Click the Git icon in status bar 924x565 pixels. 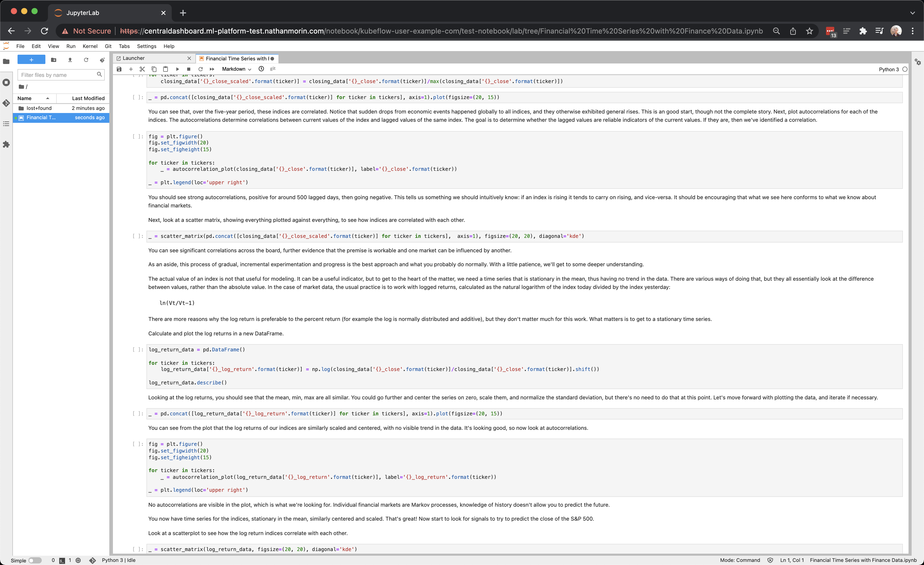pos(92,560)
